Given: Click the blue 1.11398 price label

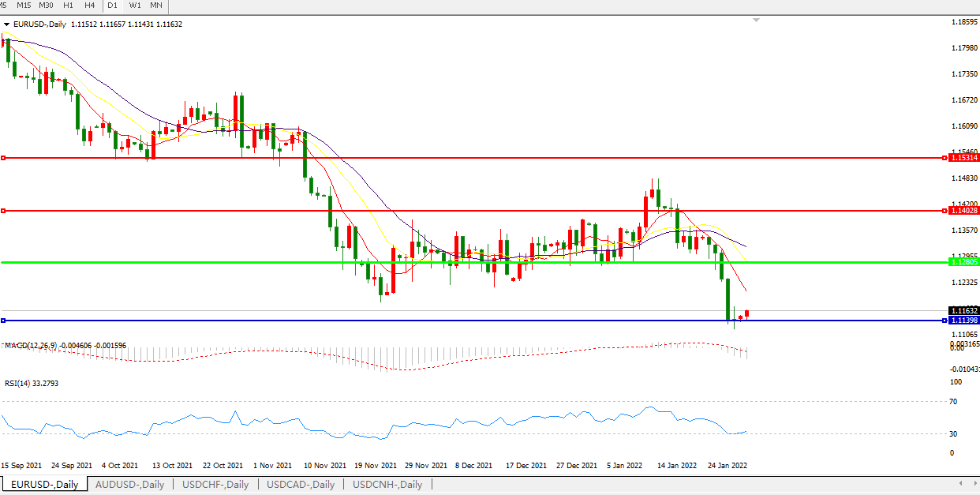Looking at the screenshot, I should point(963,320).
